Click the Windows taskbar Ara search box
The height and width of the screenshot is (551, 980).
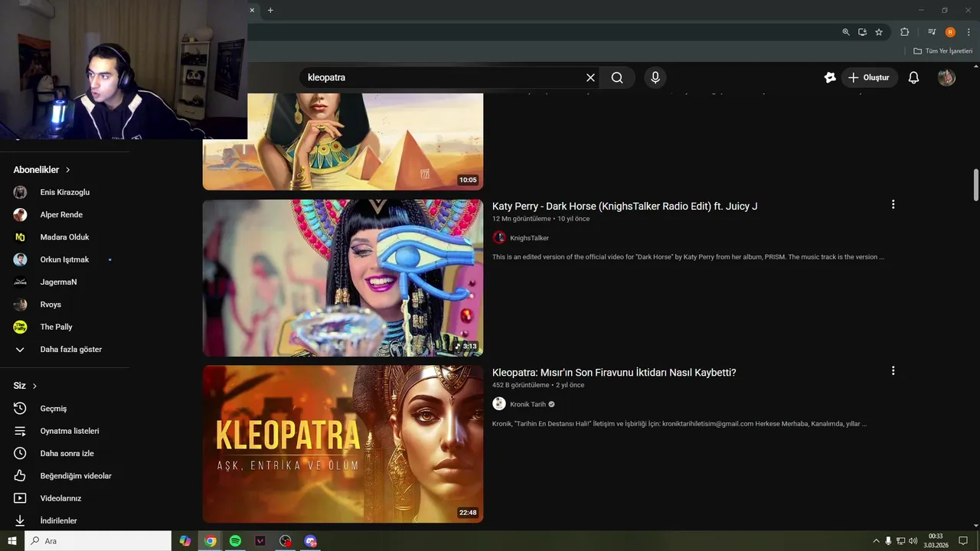97,541
